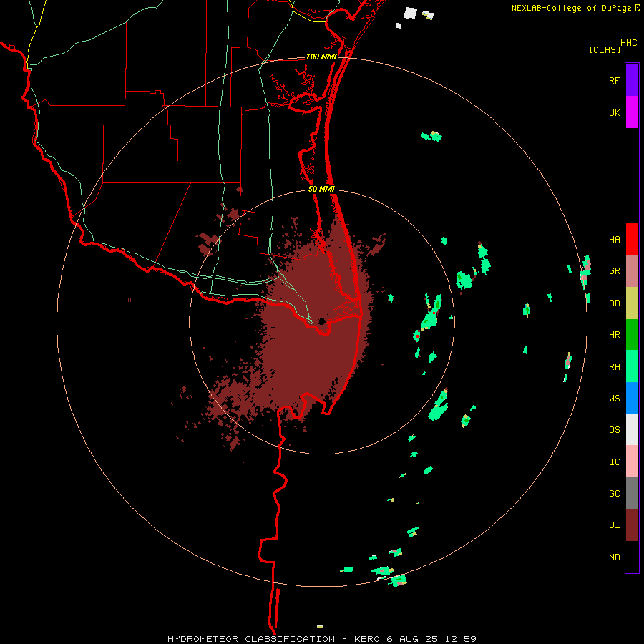Click the HHC product label

point(629,43)
